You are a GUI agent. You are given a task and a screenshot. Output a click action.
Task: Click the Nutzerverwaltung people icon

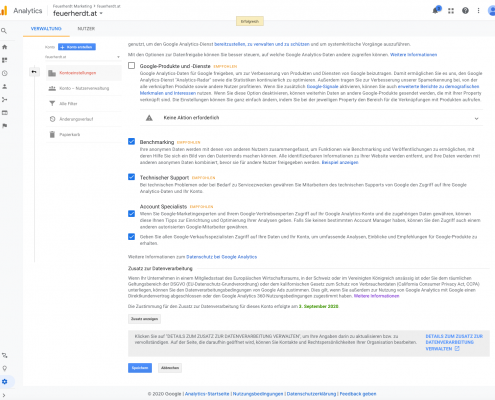tap(52, 88)
